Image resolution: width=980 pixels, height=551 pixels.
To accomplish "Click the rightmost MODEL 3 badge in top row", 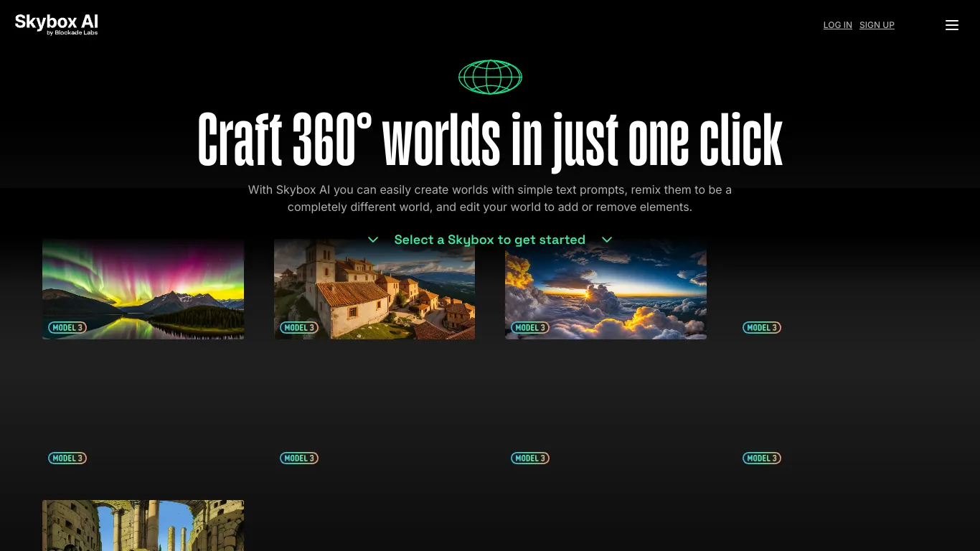I will (761, 327).
